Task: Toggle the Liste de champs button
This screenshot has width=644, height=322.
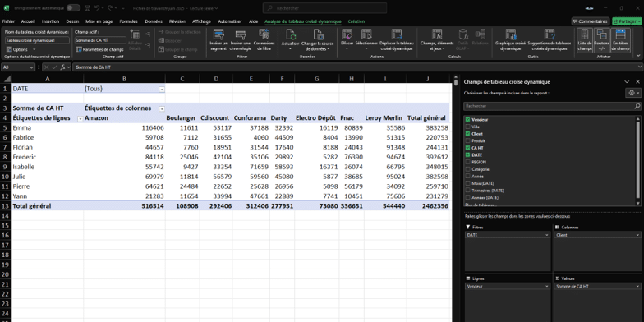Action: (585, 40)
